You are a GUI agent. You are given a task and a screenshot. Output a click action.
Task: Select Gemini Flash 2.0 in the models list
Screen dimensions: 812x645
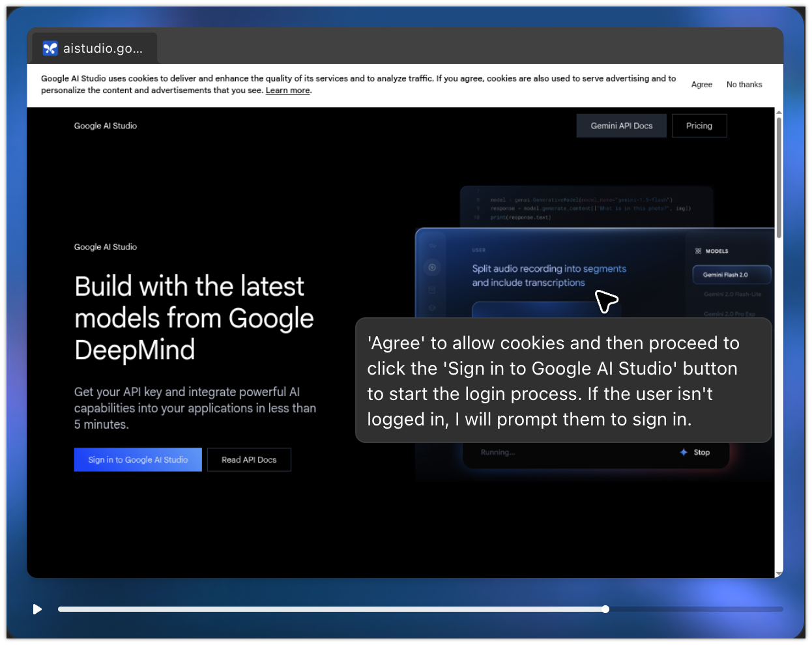(732, 275)
